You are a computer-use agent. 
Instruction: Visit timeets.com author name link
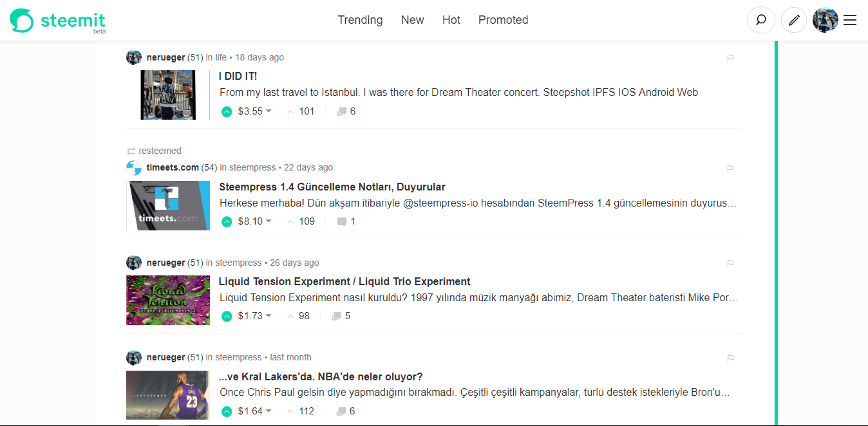(x=173, y=168)
